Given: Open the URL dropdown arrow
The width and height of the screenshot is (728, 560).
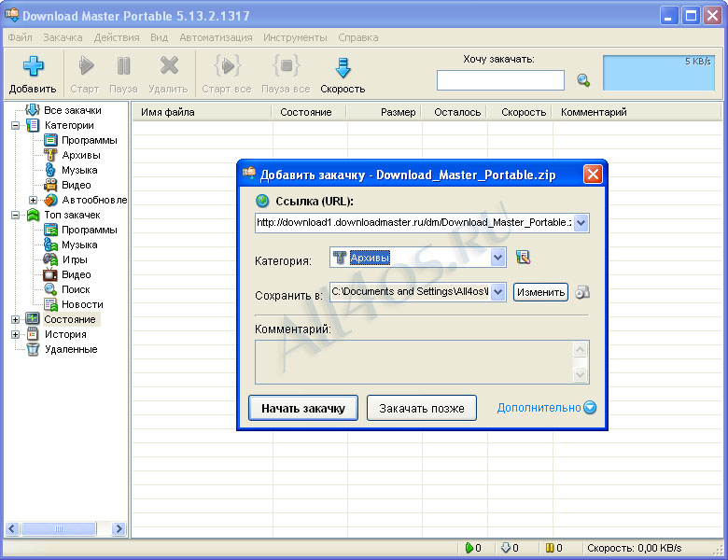Looking at the screenshot, I should tap(581, 223).
